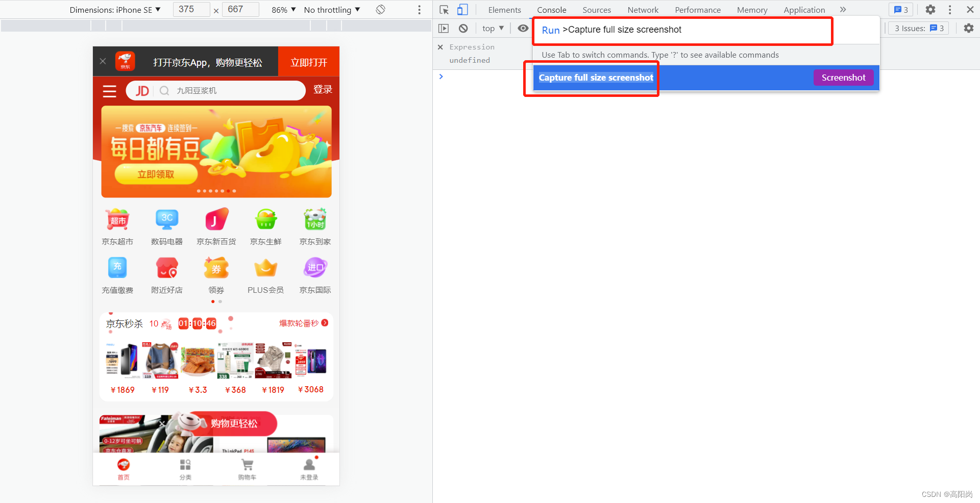Click the sweater product priced ¥119
980x503 pixels.
click(160, 361)
